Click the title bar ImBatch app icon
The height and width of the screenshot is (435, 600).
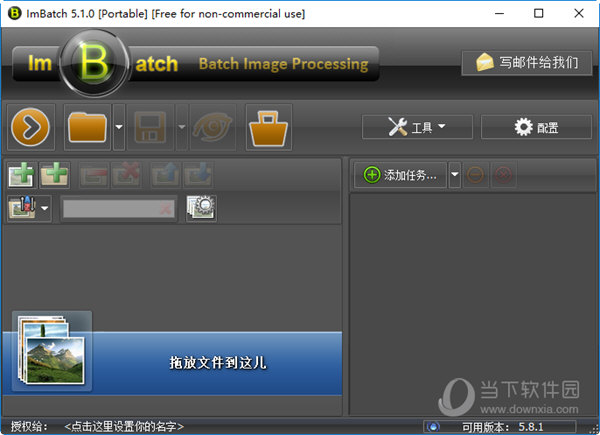coord(15,14)
